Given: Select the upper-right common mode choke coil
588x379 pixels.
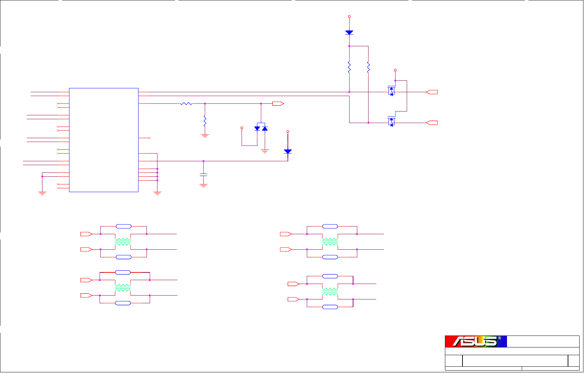Looking at the screenshot, I should pos(330,242).
